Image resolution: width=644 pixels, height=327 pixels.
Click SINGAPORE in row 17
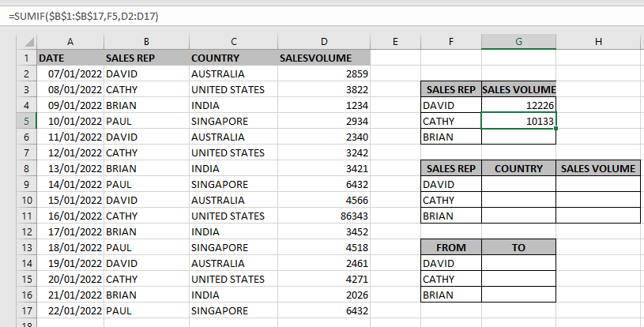233,310
